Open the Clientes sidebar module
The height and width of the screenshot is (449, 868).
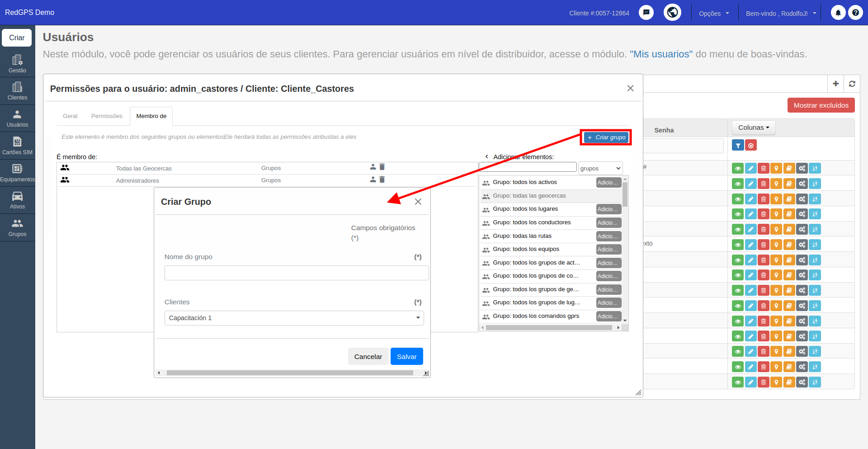[x=17, y=91]
